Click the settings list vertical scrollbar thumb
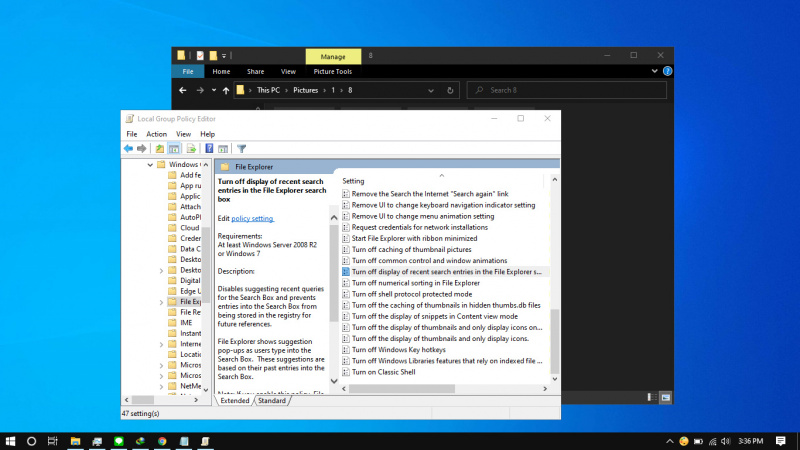This screenshot has width=800, height=450. (x=555, y=341)
